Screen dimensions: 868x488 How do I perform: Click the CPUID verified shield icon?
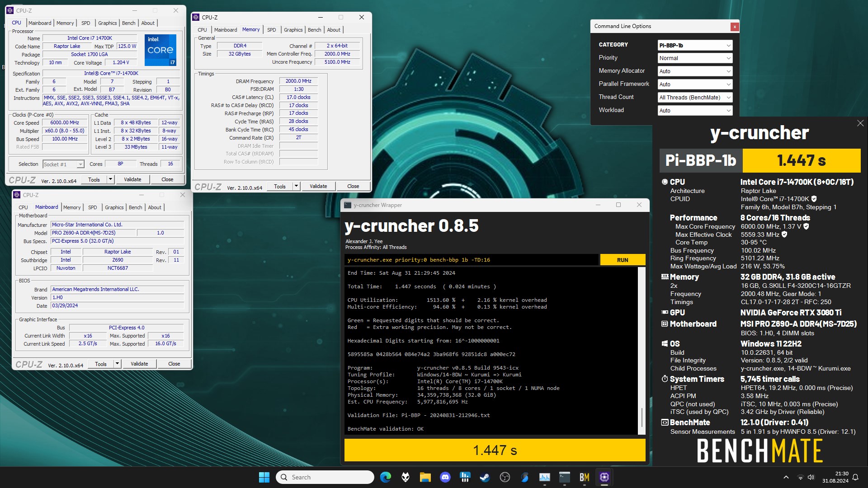(x=814, y=199)
